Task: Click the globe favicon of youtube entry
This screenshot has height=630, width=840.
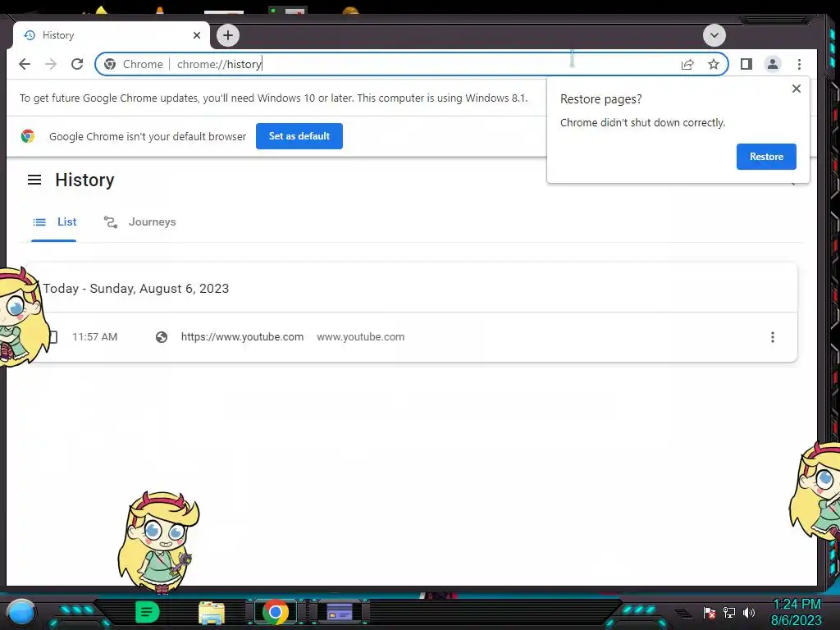Action: (162, 337)
